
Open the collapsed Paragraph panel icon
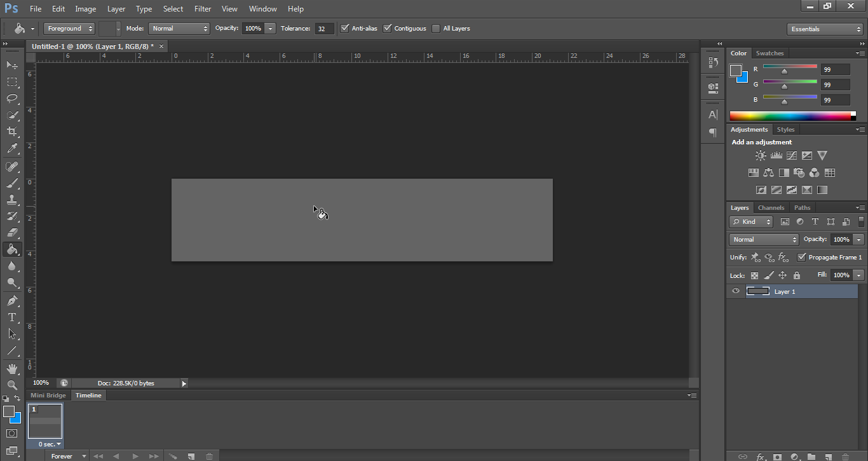[x=713, y=133]
